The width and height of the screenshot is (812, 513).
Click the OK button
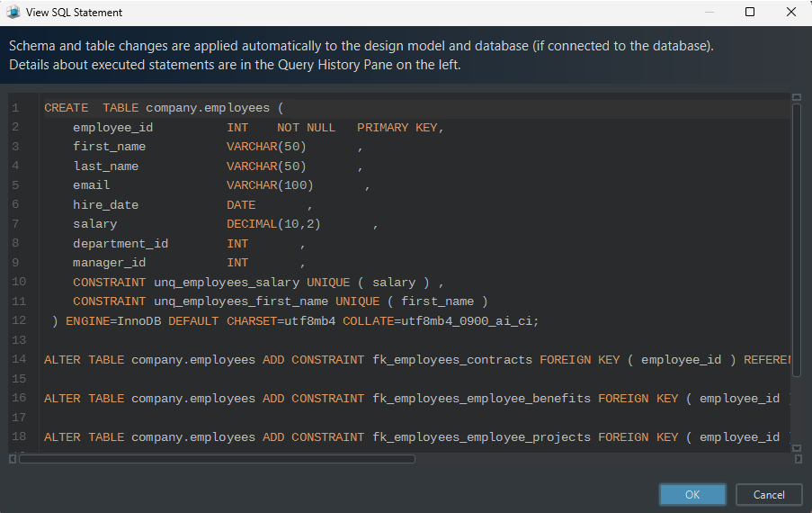tap(692, 494)
